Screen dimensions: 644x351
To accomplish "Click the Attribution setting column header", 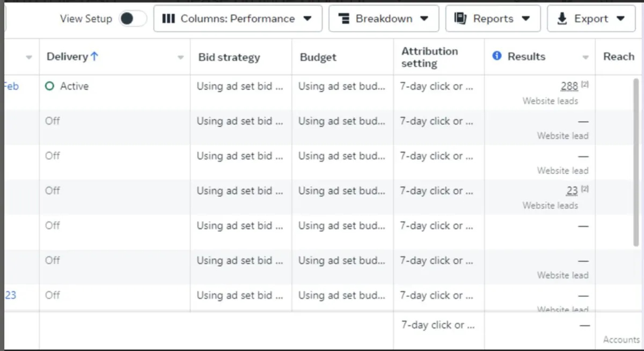I will click(429, 57).
